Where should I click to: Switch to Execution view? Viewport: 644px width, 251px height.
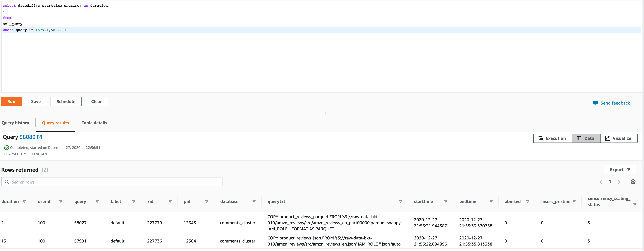[x=553, y=138]
